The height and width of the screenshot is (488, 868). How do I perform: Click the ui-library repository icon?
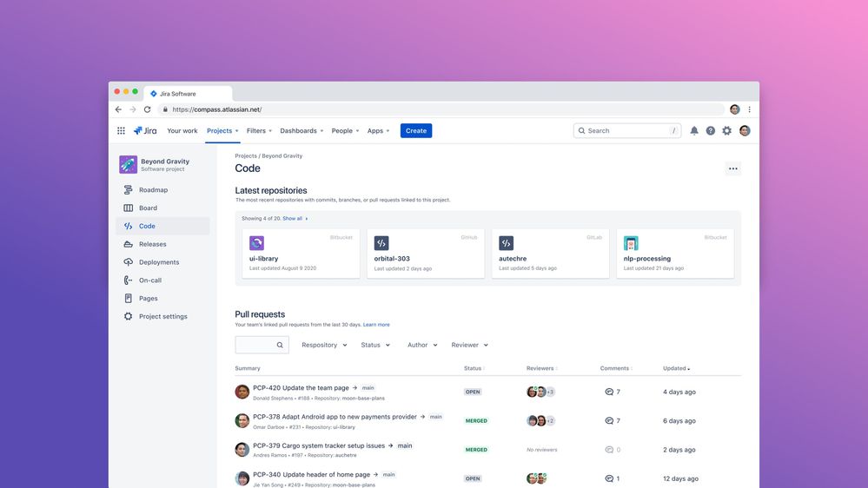[256, 243]
